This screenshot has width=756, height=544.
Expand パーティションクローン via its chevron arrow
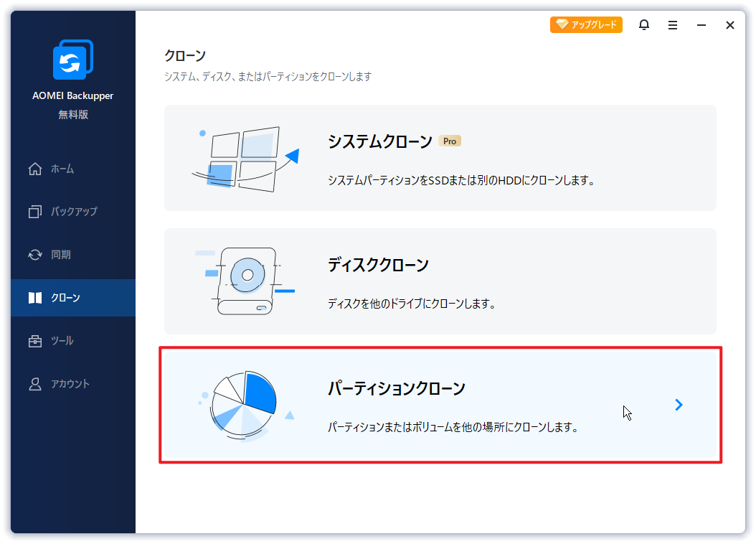point(679,404)
